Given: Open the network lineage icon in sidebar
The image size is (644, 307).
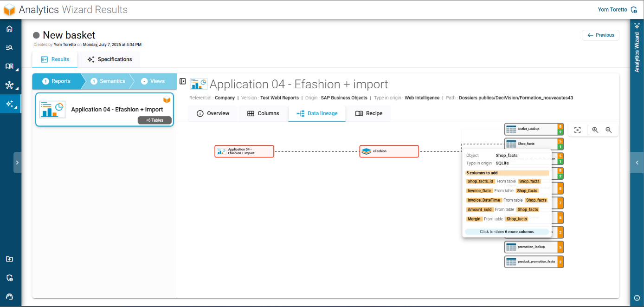Looking at the screenshot, I should [x=9, y=85].
